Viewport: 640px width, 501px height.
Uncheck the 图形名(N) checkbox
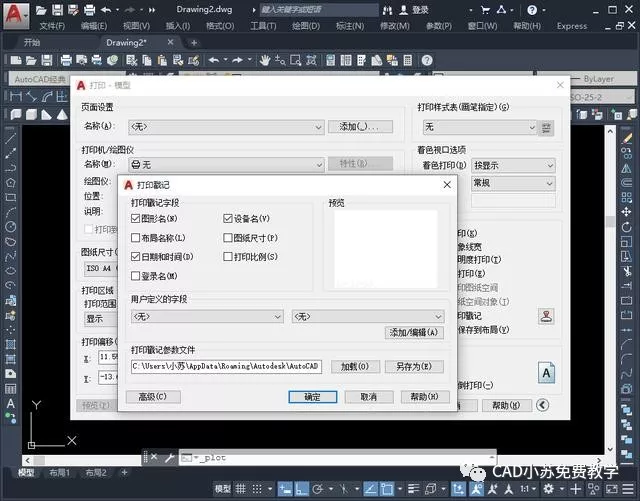point(136,218)
